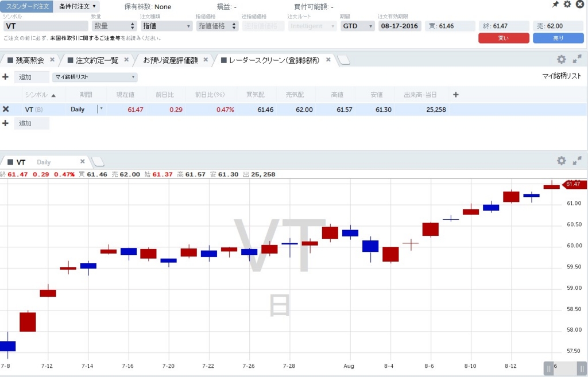Select the レーダースクリーン(登録銘柄) tab
Viewport: 588px width, 377px height.
click(274, 60)
